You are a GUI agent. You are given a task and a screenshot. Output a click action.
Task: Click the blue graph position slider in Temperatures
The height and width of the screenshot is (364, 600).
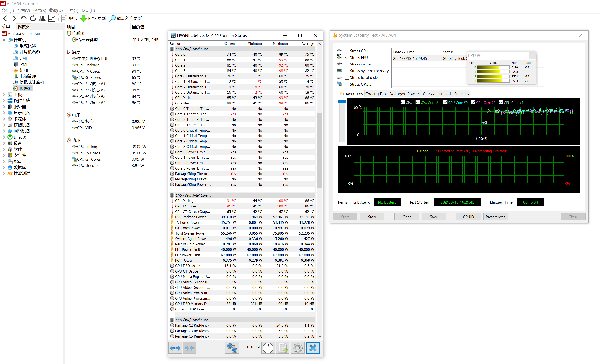tap(342, 102)
